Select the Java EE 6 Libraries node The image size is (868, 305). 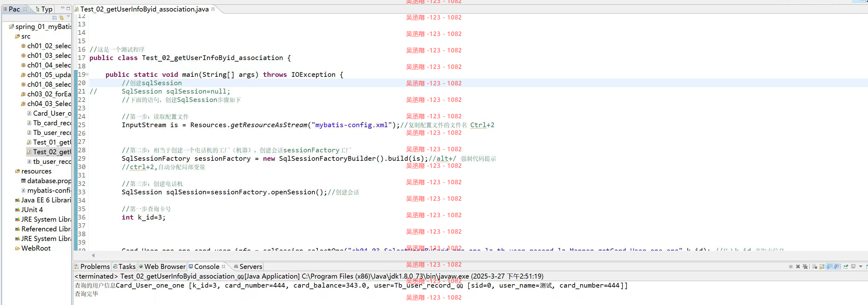tap(43, 200)
